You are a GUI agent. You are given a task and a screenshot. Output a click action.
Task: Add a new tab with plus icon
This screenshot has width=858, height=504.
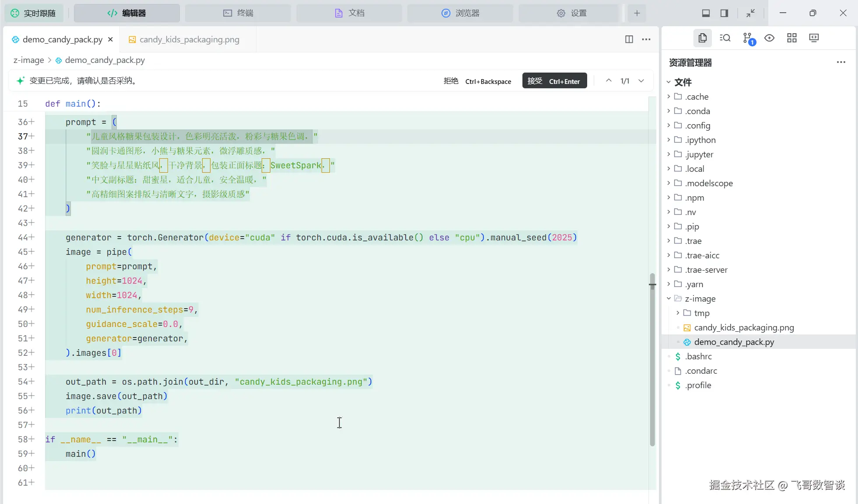tap(637, 13)
